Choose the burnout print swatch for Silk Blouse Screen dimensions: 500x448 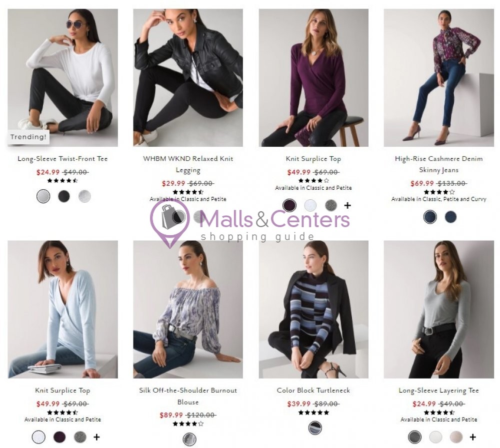click(x=189, y=439)
